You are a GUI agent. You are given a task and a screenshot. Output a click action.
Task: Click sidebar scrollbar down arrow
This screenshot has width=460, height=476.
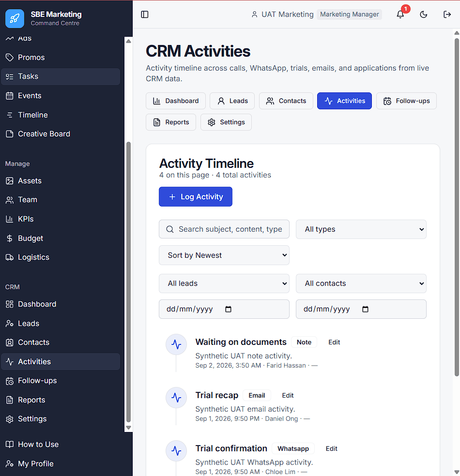[128, 428]
